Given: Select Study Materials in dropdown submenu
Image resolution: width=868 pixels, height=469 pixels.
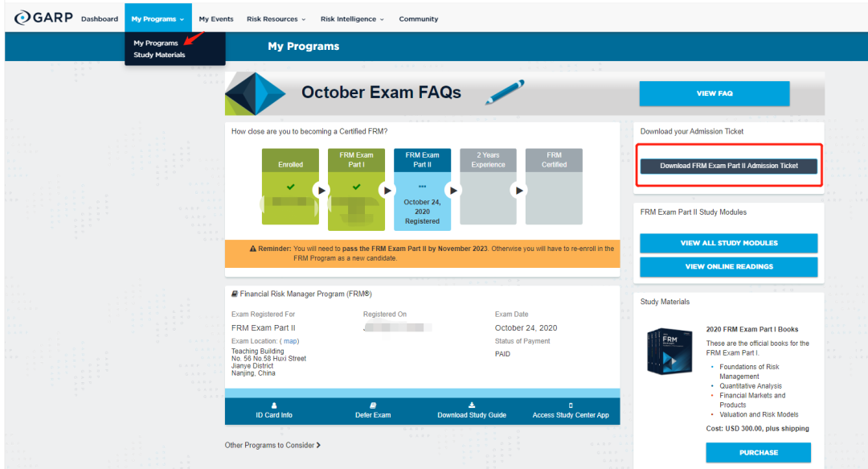Looking at the screenshot, I should pos(159,55).
